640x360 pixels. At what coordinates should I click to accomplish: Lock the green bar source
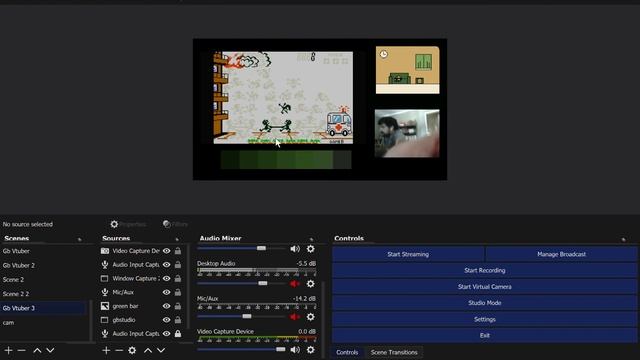[x=178, y=306]
